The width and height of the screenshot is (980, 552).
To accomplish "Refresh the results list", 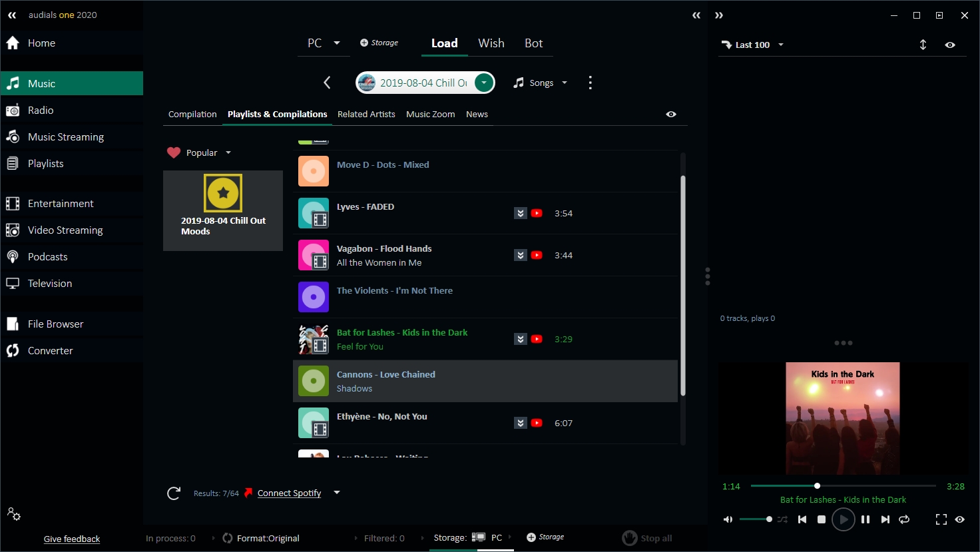I will coord(174,493).
